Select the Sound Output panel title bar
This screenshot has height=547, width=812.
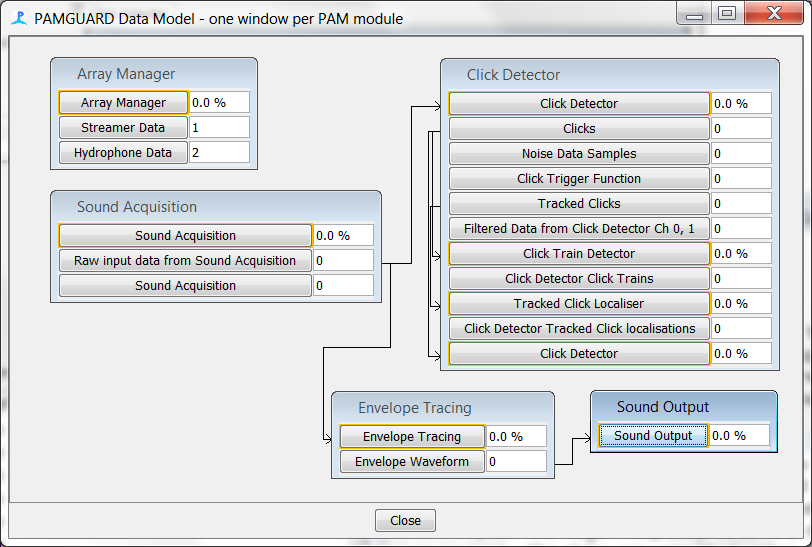click(684, 406)
